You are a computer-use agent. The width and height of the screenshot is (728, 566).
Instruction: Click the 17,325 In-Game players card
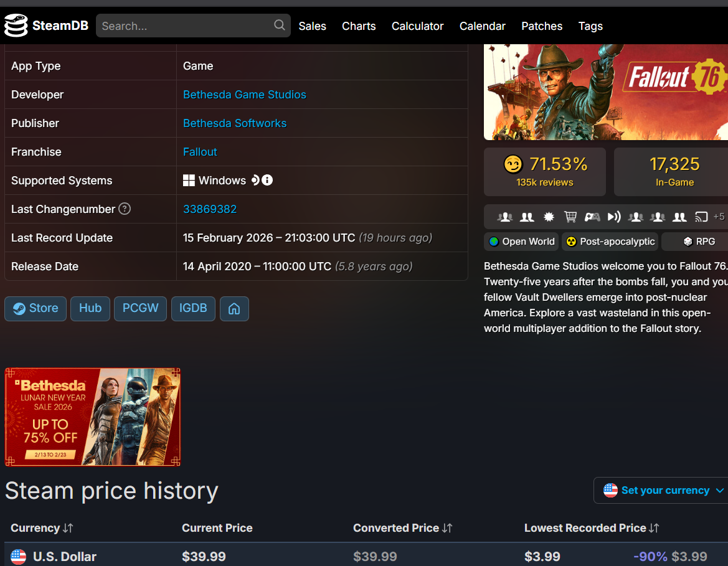pos(671,172)
